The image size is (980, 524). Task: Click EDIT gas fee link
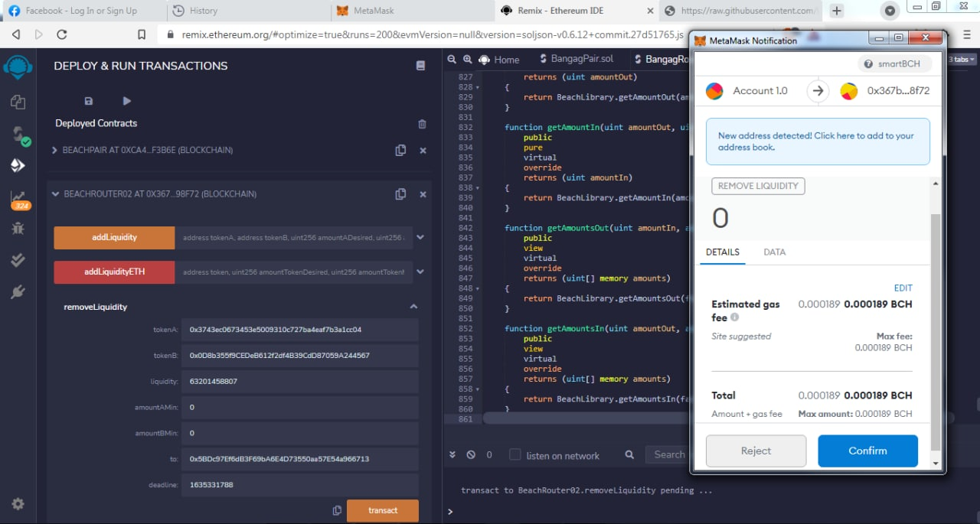903,288
